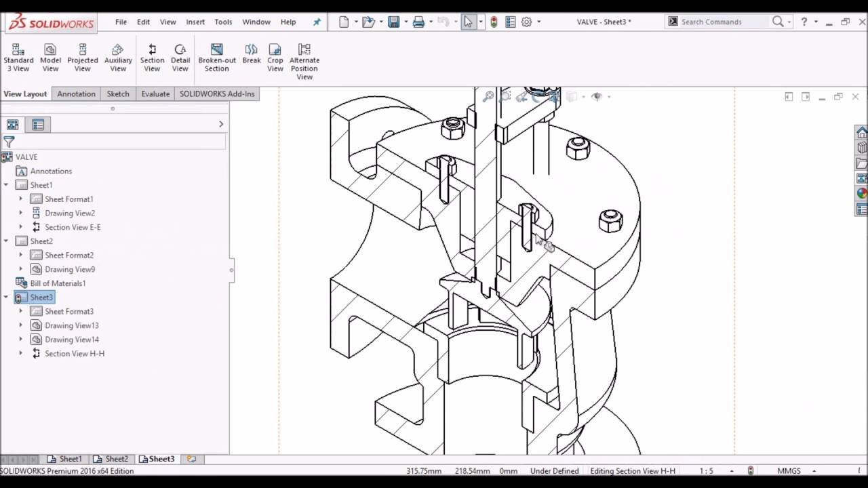Create a Projected View
The height and width of the screenshot is (488, 868).
point(83,58)
